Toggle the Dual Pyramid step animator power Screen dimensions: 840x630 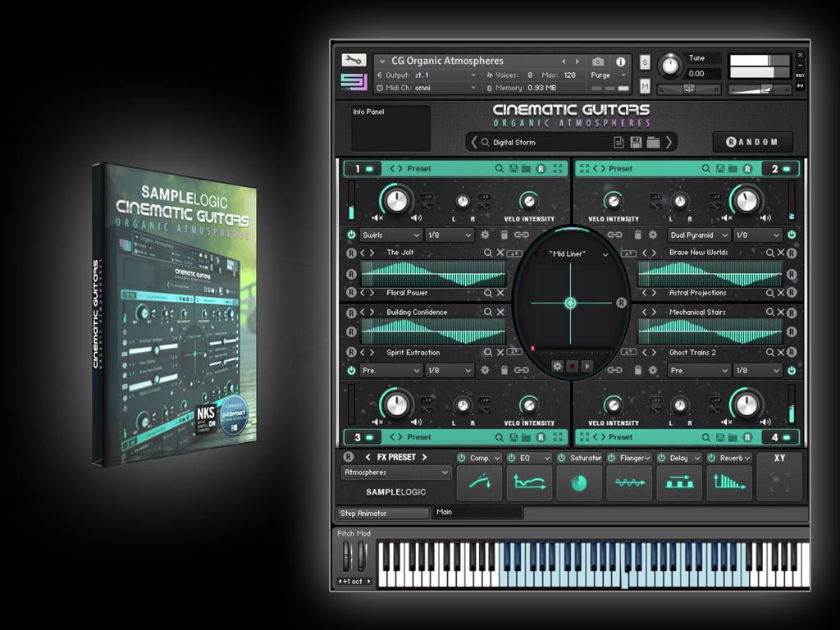[792, 235]
